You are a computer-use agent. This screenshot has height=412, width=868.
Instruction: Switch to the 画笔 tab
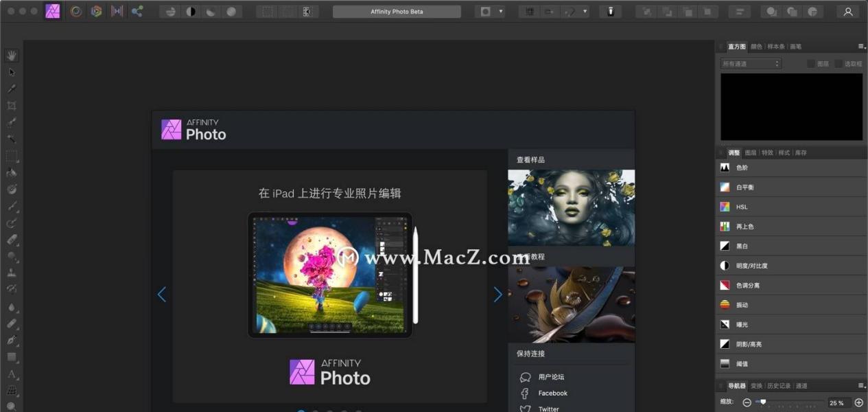[x=796, y=47]
